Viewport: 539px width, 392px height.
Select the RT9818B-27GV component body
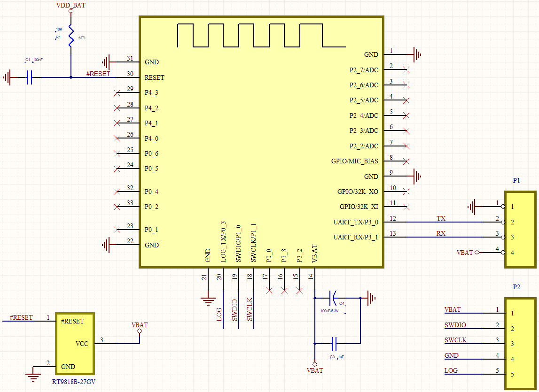click(x=75, y=343)
